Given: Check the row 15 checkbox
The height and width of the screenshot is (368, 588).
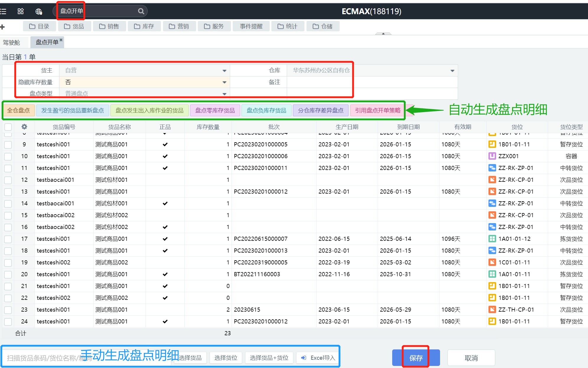Looking at the screenshot, I should (x=8, y=215).
